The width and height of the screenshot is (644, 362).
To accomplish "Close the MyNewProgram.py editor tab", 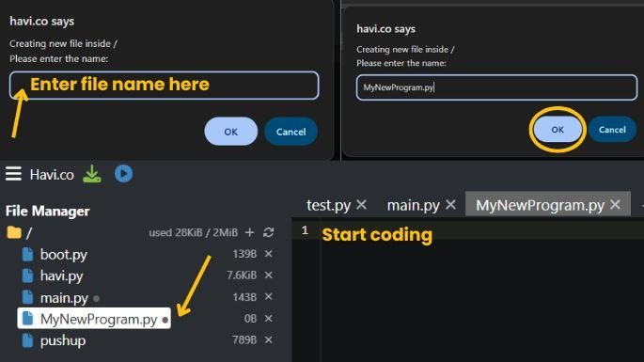I will [615, 204].
